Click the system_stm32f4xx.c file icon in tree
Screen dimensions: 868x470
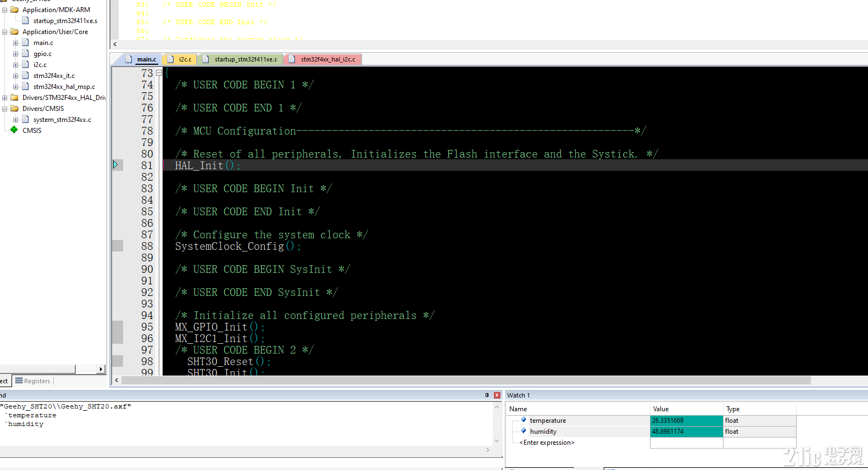tap(25, 119)
